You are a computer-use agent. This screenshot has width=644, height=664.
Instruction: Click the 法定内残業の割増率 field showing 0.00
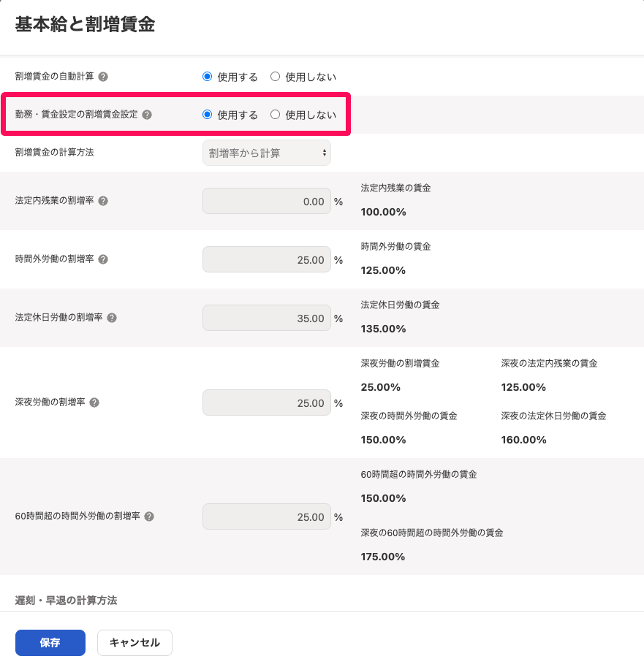pos(267,201)
